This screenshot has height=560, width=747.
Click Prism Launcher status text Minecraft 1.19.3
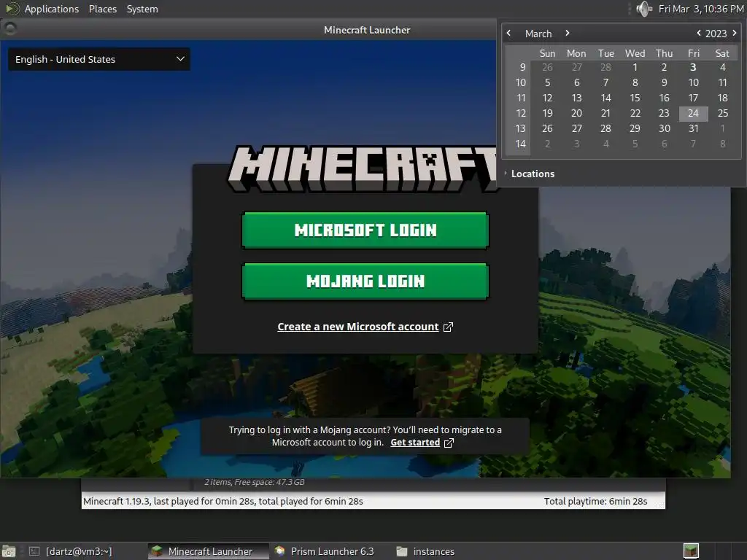click(223, 502)
